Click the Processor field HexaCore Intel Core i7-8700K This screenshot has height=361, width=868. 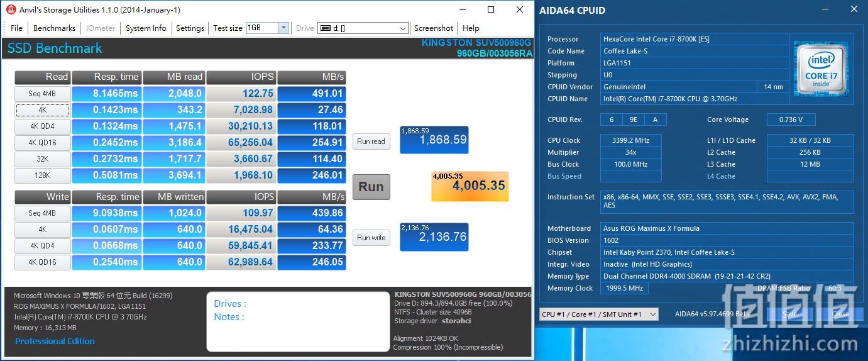tap(695, 39)
